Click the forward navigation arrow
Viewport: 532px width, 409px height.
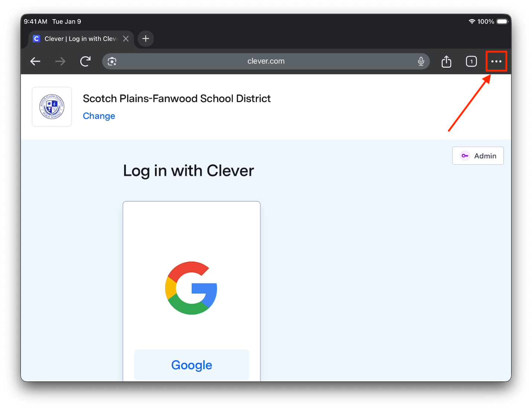60,61
